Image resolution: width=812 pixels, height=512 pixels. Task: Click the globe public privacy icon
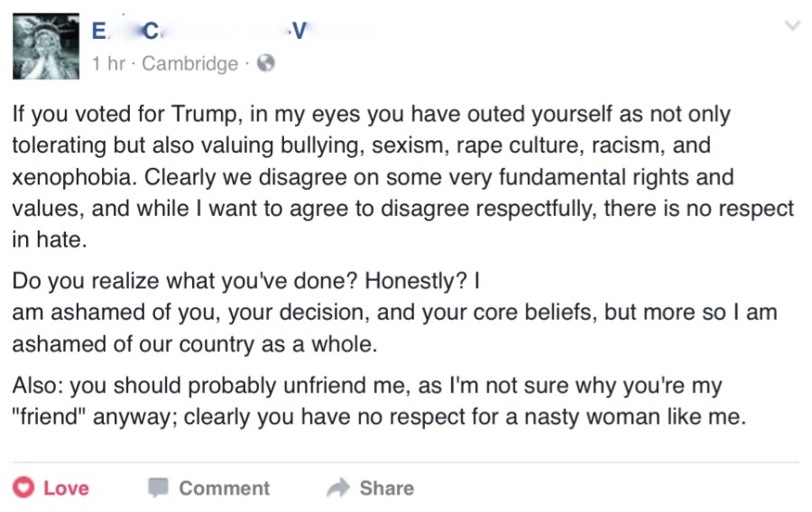click(x=265, y=64)
